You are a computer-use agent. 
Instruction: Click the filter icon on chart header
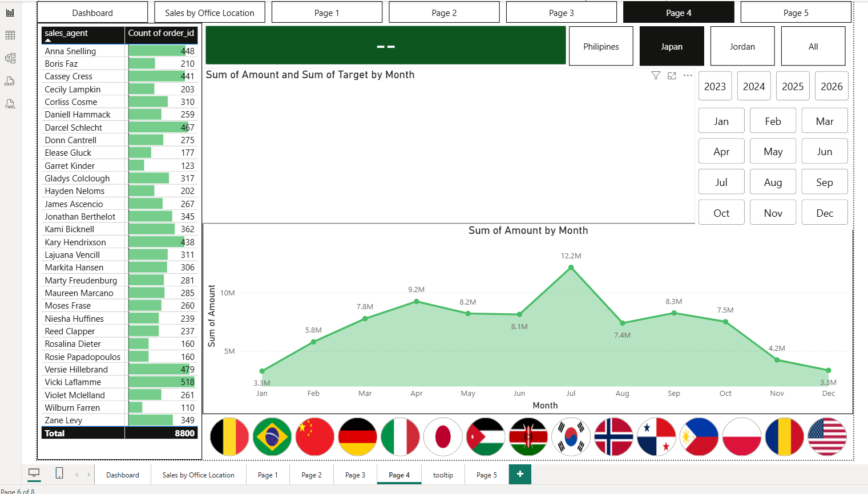pyautogui.click(x=656, y=75)
